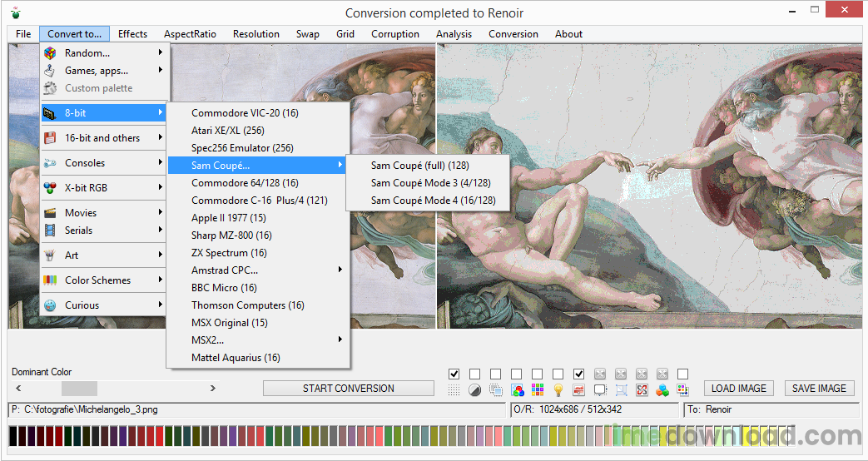Choose Commodore 64/128 (16) from the list
The height and width of the screenshot is (461, 868).
pyautogui.click(x=245, y=183)
